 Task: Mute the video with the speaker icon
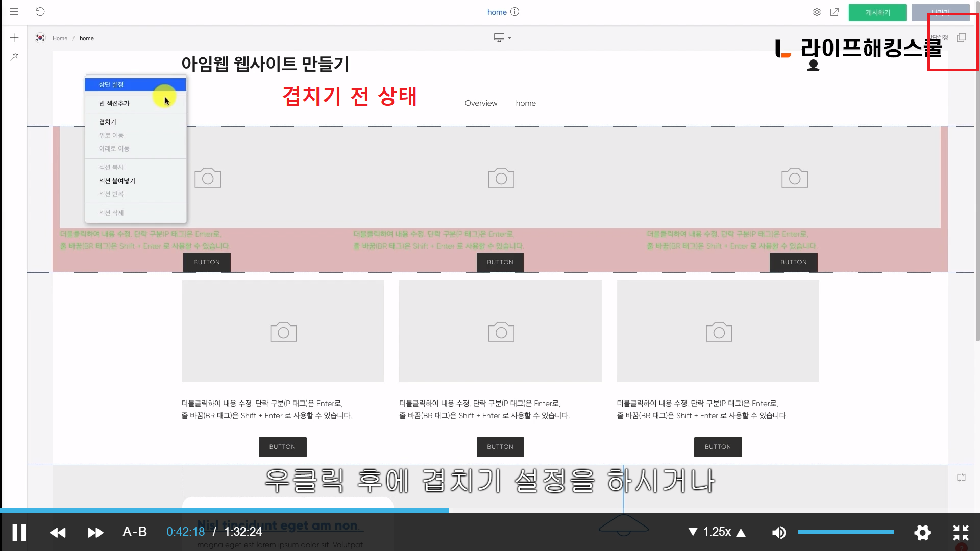coord(778,532)
